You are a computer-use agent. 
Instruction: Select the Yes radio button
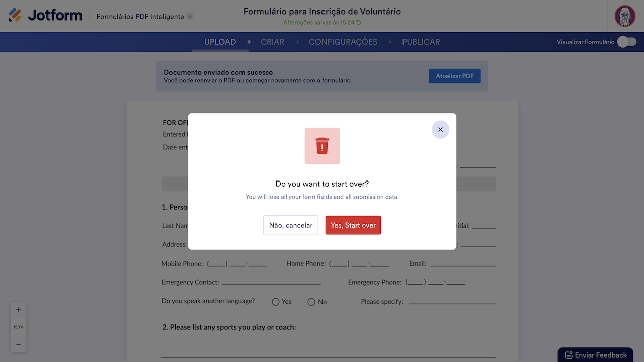(x=276, y=302)
